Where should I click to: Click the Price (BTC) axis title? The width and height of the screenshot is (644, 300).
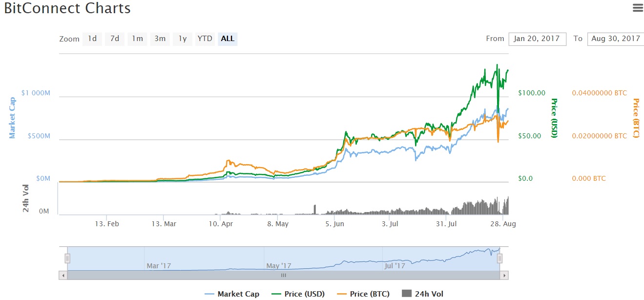coord(636,118)
